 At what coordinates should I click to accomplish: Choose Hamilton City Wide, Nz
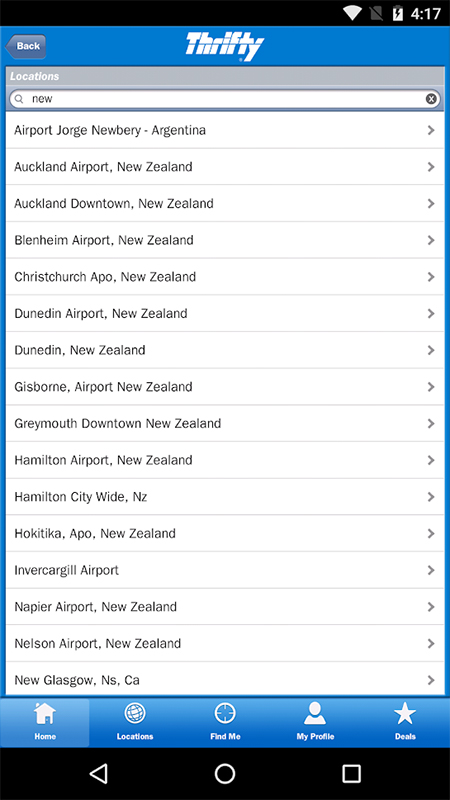225,496
